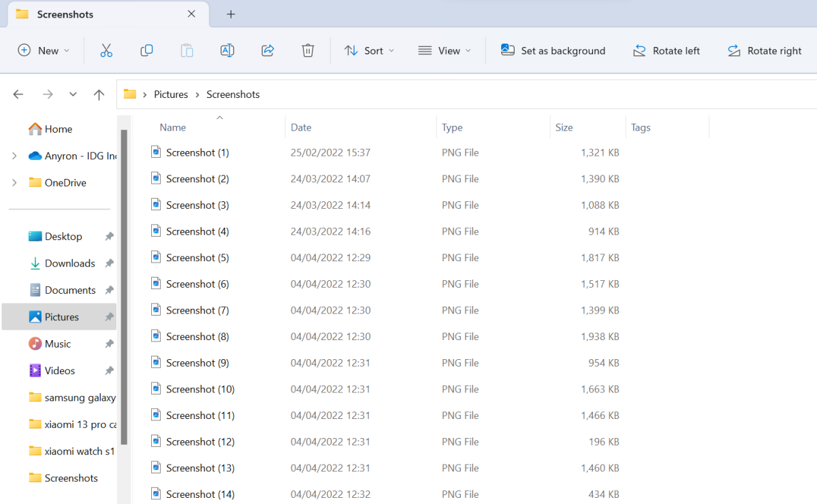Rotate the image left

667,51
